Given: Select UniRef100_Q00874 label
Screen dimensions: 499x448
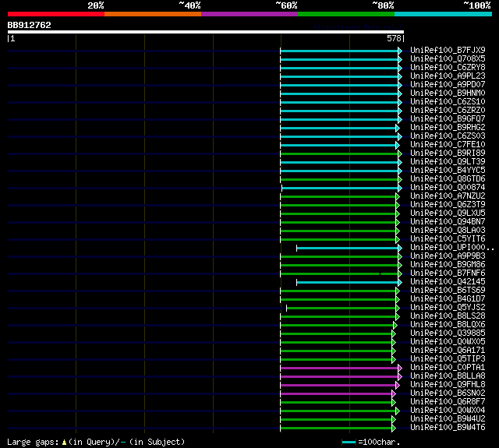Looking at the screenshot, I should point(448,188).
